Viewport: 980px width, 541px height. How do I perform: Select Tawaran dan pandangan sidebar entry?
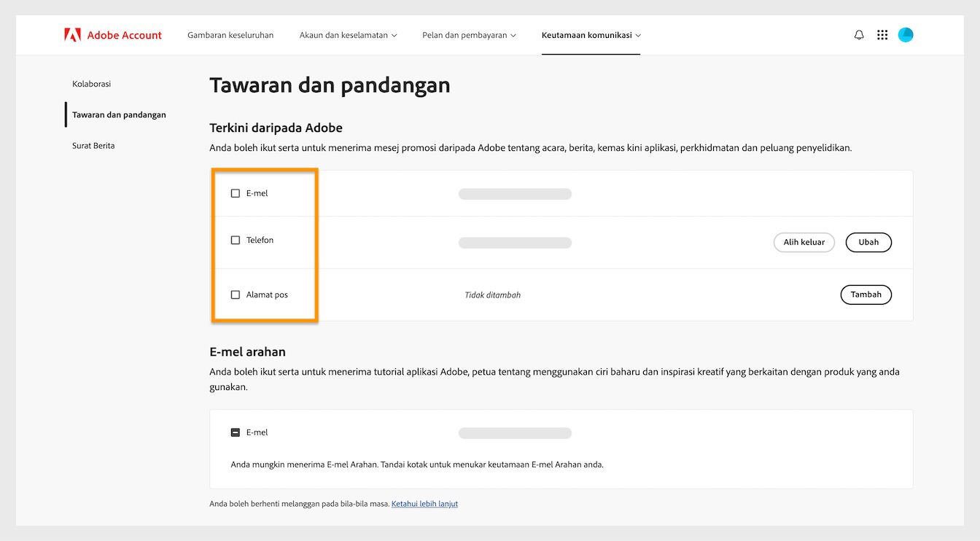click(120, 114)
